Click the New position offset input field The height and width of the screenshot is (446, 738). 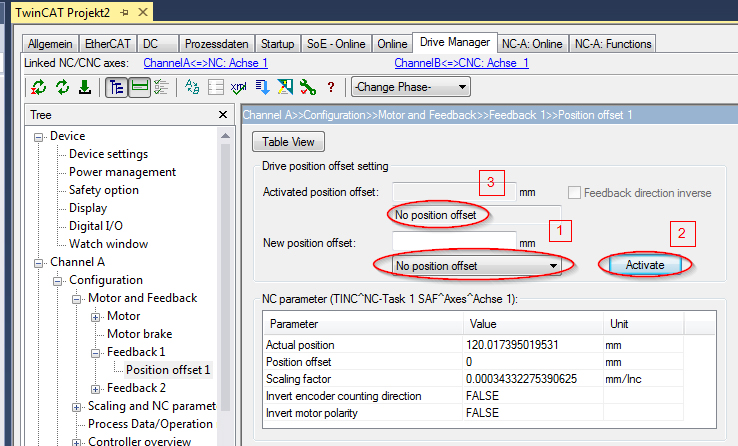(x=454, y=241)
